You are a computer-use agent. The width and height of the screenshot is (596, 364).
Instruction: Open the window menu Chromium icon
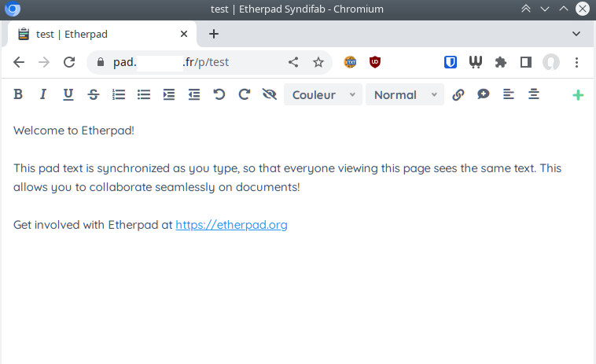pos(13,9)
